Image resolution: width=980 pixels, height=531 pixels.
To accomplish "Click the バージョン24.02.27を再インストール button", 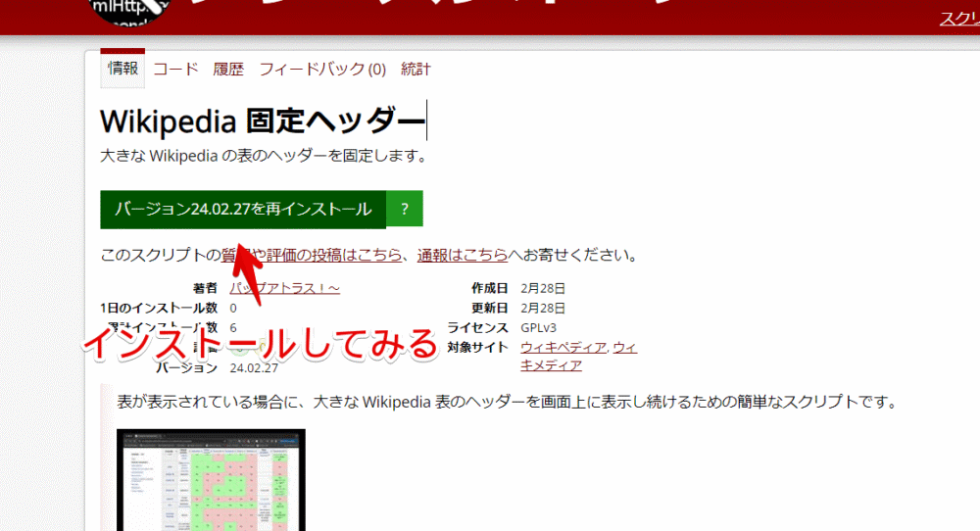I will click(243, 210).
